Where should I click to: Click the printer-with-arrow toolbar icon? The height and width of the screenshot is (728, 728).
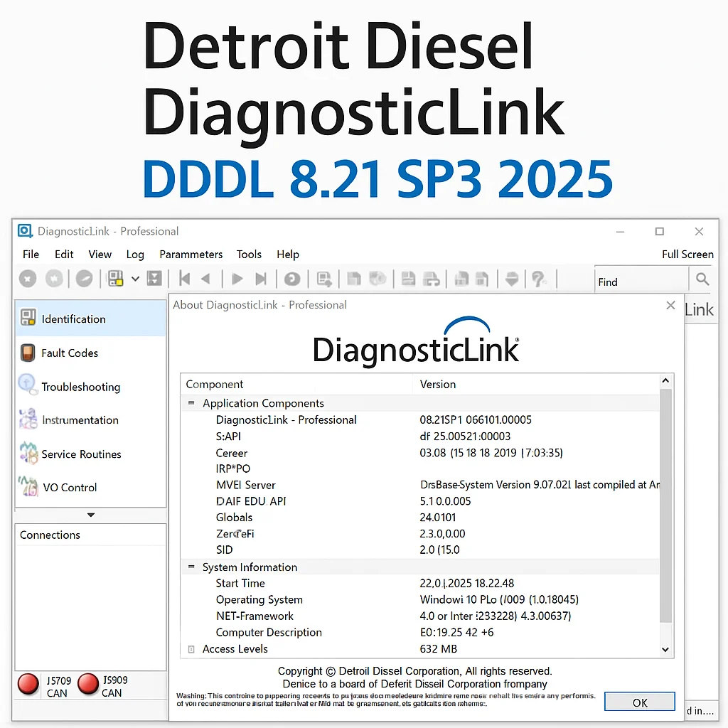tap(432, 279)
